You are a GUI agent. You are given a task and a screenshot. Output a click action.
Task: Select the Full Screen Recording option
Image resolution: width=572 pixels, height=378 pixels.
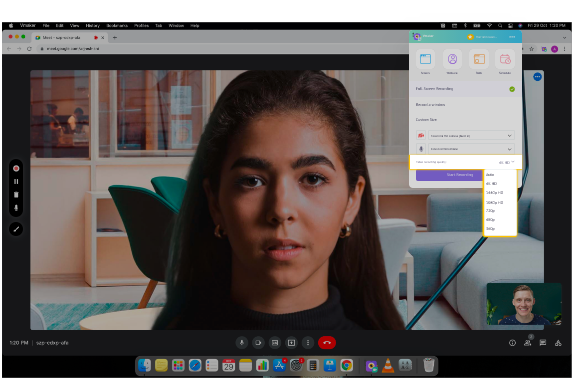click(465, 89)
